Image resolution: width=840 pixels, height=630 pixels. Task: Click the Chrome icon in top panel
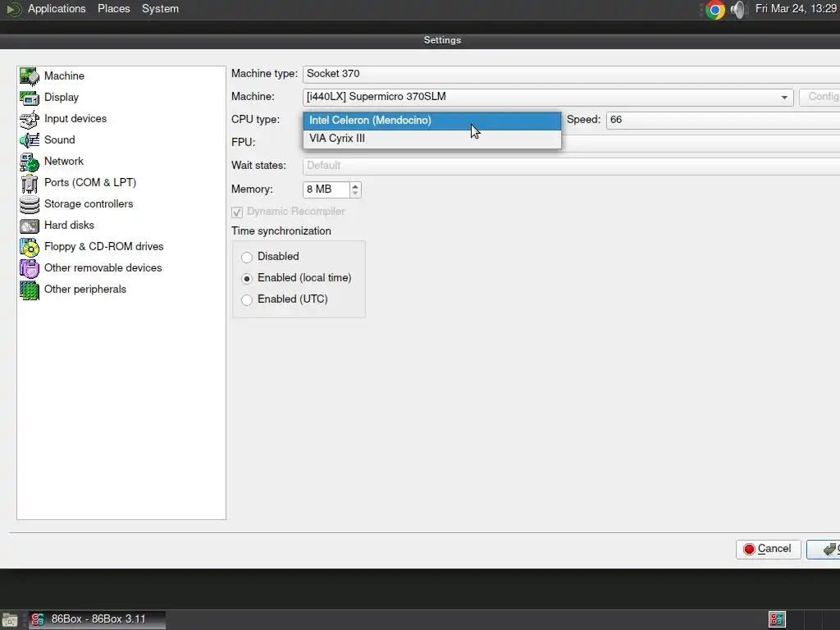pos(714,9)
